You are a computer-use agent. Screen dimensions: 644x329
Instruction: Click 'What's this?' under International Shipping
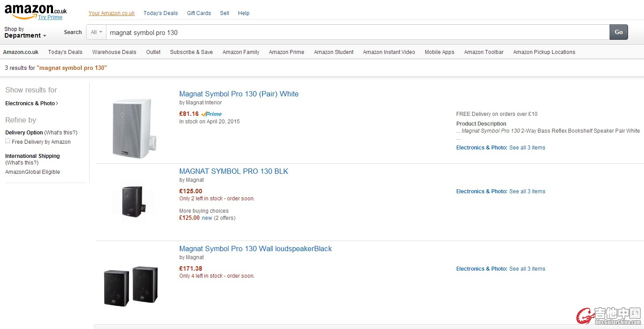(22, 163)
